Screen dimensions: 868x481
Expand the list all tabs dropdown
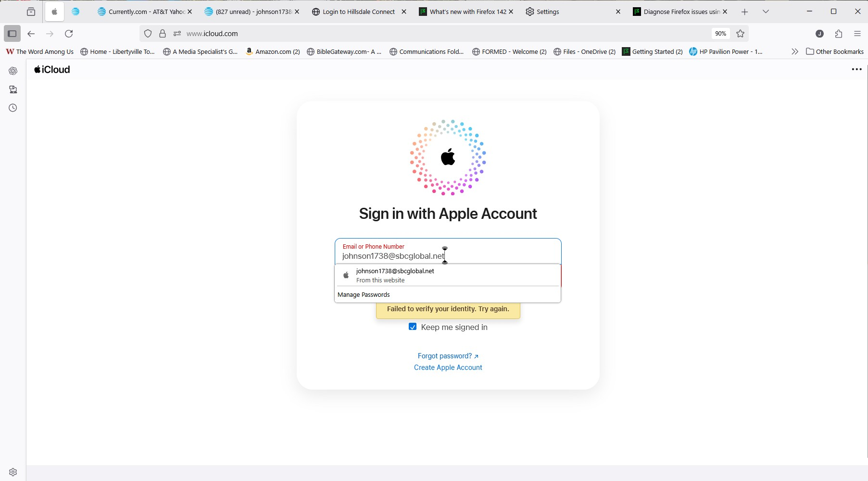[766, 12]
